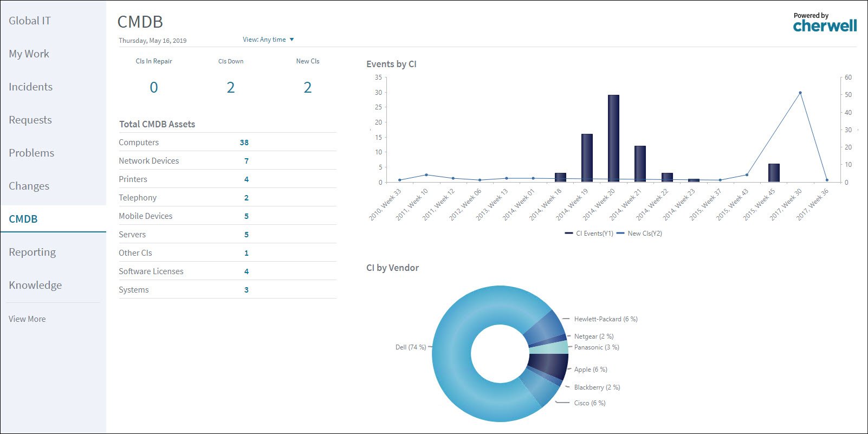Click the Servers count 5
Viewport: 868px width, 434px height.
pos(246,235)
